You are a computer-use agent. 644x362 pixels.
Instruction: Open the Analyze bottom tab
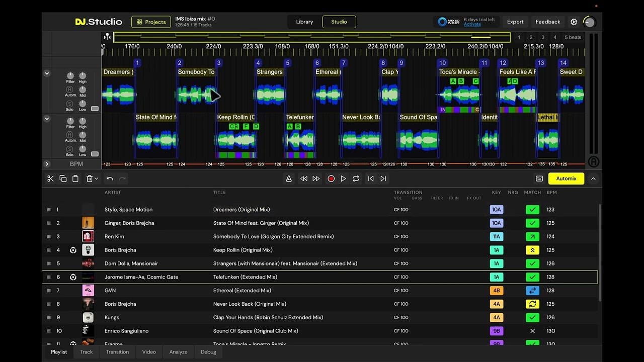click(x=178, y=352)
